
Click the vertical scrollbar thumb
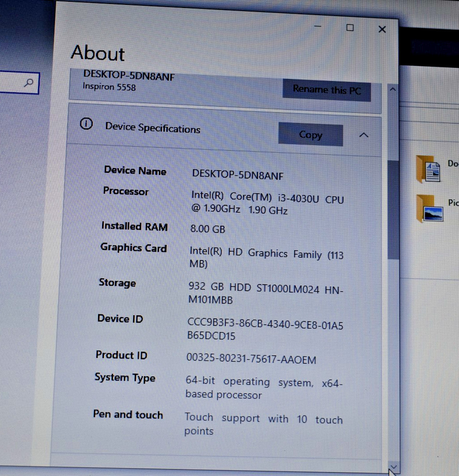(393, 209)
